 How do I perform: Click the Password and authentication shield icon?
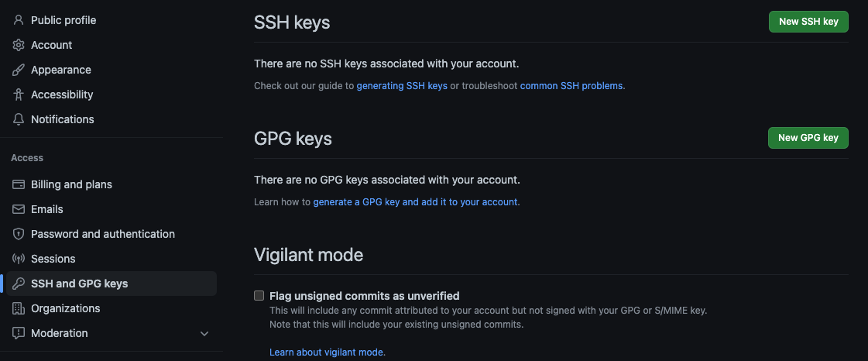[19, 234]
